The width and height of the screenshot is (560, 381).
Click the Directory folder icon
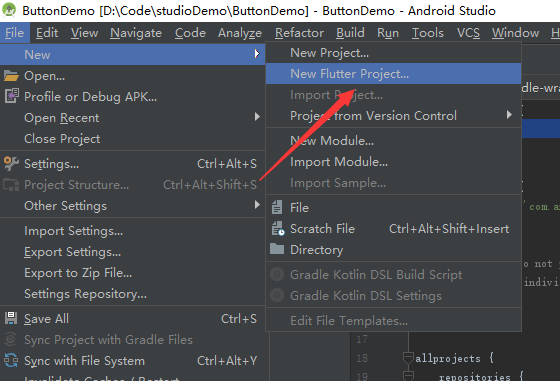[x=277, y=249]
